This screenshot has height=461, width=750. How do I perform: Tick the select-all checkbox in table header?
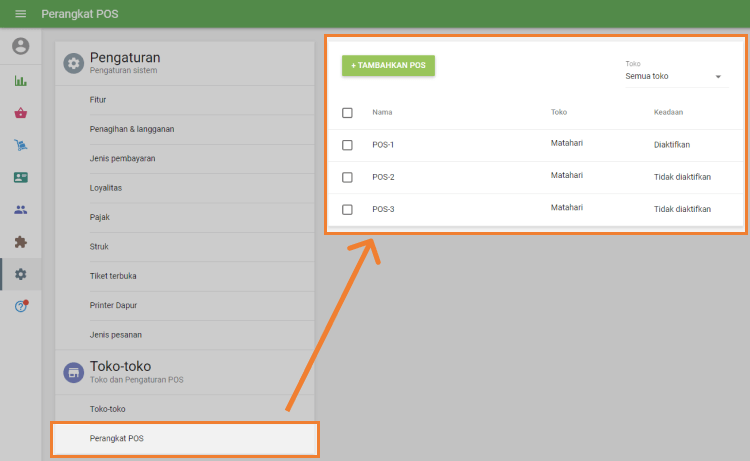click(347, 113)
